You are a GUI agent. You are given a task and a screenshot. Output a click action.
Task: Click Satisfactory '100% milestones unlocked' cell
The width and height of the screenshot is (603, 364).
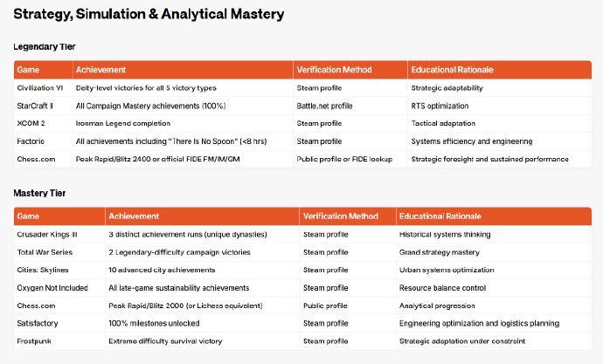coord(154,323)
